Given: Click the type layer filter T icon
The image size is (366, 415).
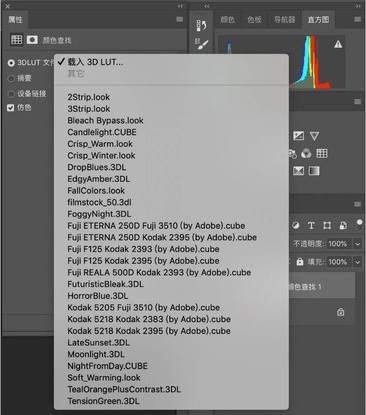Looking at the screenshot, I should point(311,226).
